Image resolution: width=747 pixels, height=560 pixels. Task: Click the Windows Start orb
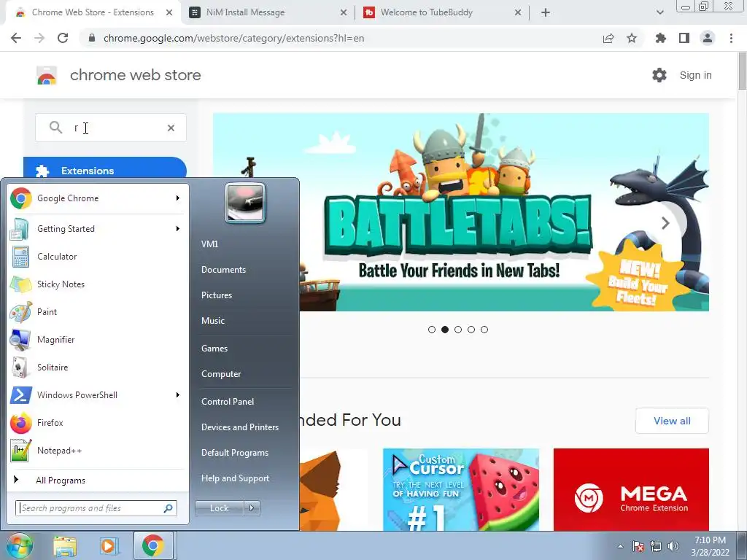[19, 545]
